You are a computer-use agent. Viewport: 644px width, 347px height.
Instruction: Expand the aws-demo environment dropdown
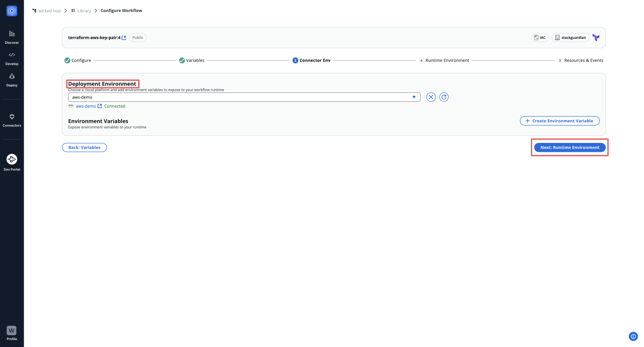tap(414, 97)
